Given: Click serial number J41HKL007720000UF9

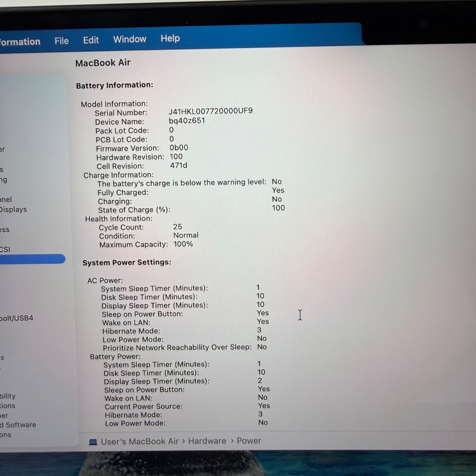Looking at the screenshot, I should (211, 111).
